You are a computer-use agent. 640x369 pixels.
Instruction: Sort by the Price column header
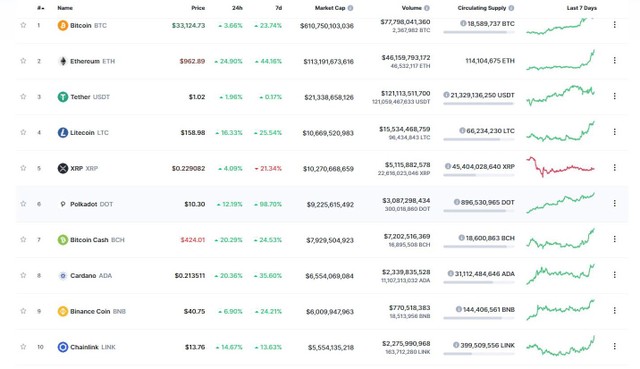(x=198, y=8)
